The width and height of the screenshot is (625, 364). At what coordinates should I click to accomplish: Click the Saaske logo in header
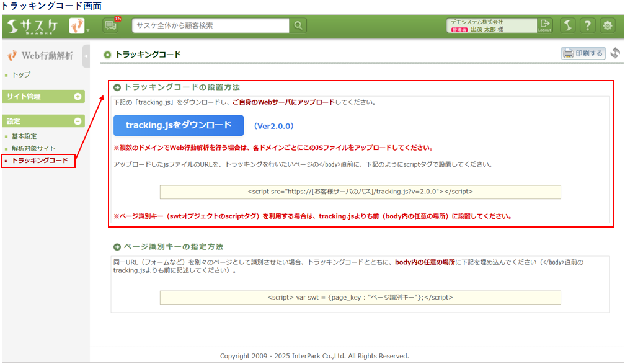[33, 26]
